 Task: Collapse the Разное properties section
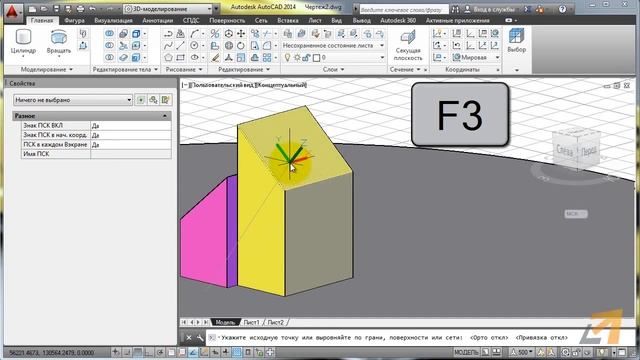click(x=164, y=116)
